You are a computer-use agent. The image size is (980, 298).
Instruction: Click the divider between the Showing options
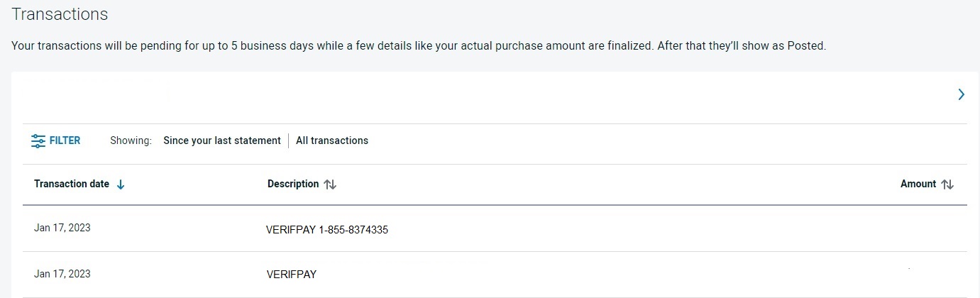click(288, 140)
